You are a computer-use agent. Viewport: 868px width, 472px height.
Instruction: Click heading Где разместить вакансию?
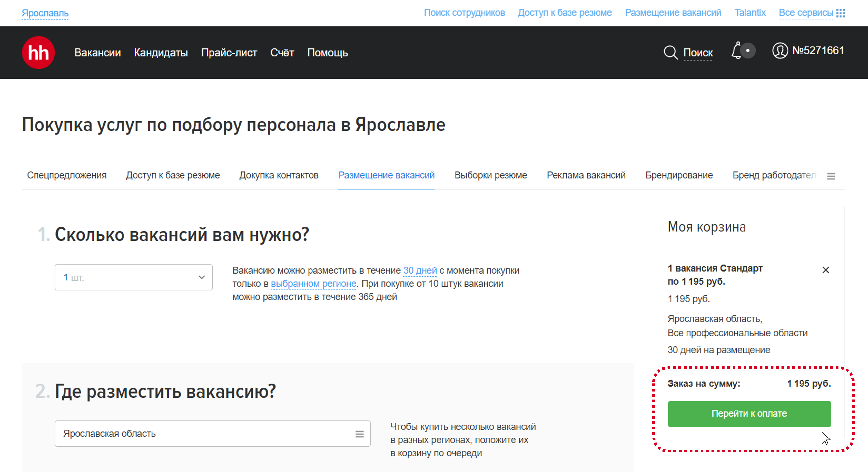click(165, 392)
